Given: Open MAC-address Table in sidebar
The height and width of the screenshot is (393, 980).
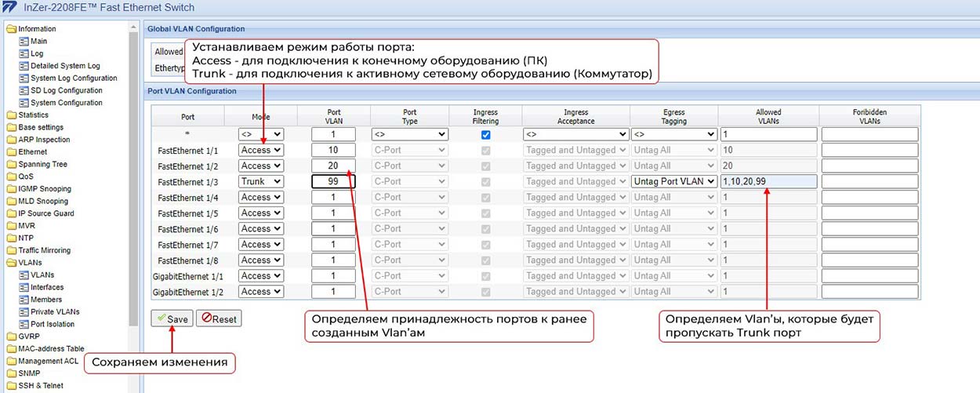Looking at the screenshot, I should pos(51,349).
